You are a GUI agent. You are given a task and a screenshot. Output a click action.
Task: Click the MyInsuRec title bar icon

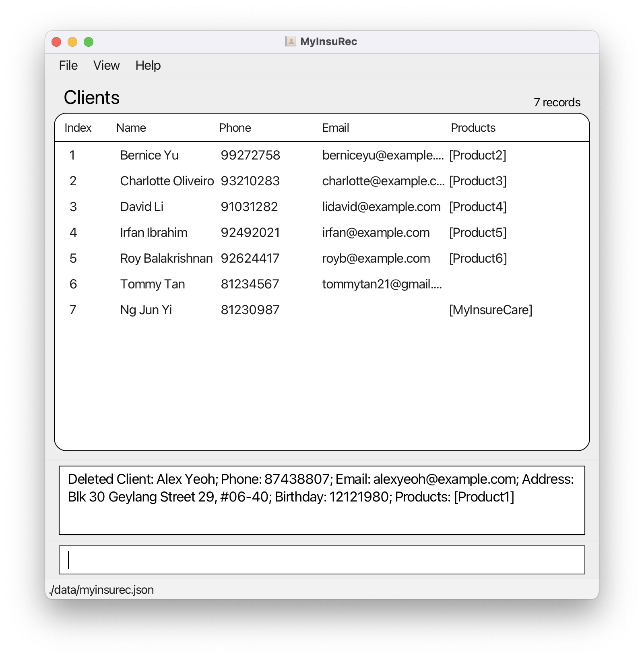(x=290, y=41)
